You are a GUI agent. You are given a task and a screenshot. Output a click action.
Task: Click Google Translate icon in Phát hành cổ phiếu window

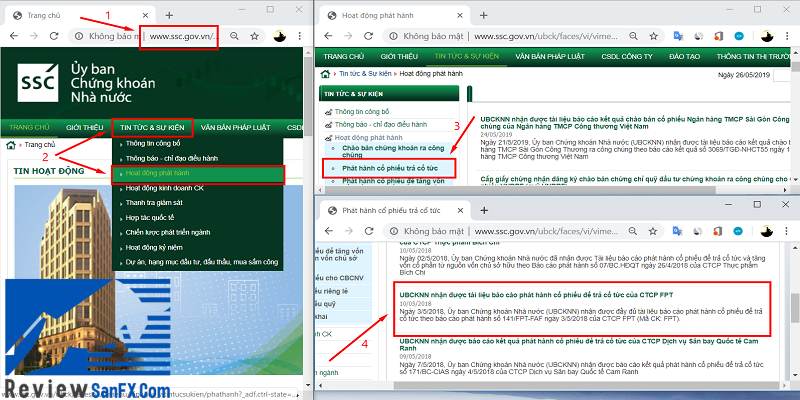tap(678, 231)
